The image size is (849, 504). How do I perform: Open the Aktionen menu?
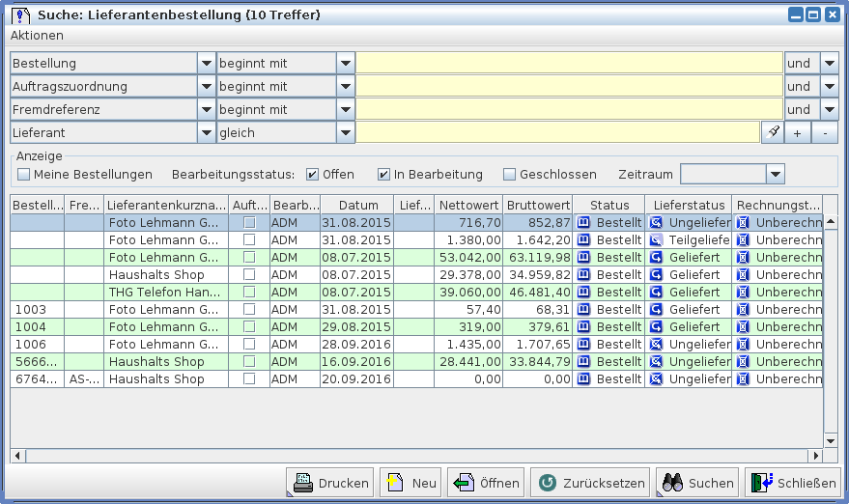(37, 36)
